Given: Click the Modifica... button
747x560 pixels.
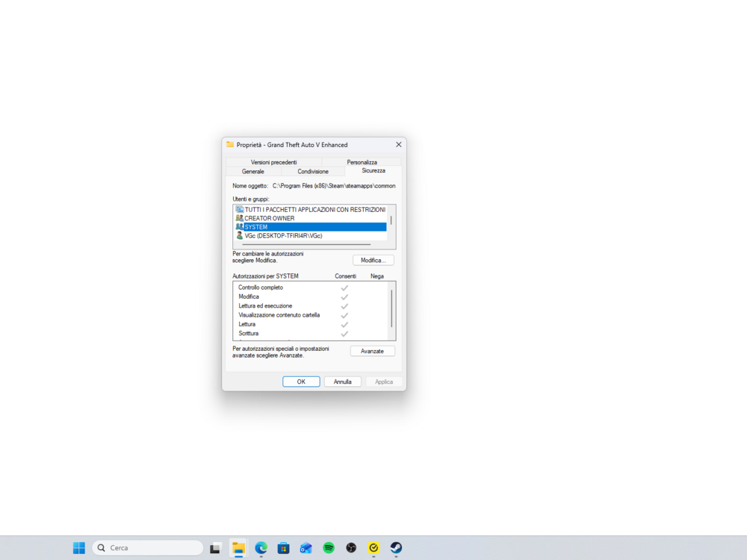Looking at the screenshot, I should [x=373, y=261].
